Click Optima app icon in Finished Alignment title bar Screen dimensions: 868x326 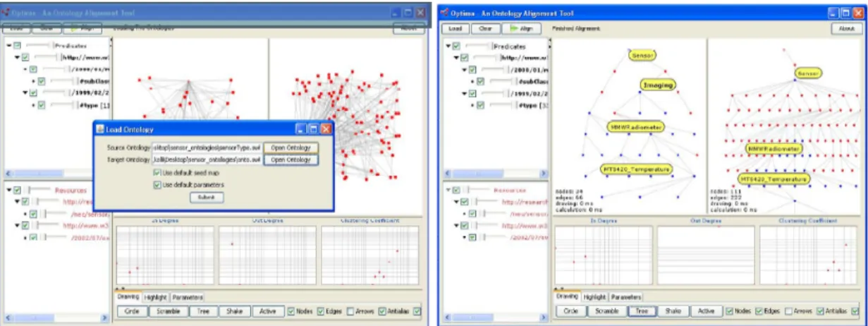[445, 12]
